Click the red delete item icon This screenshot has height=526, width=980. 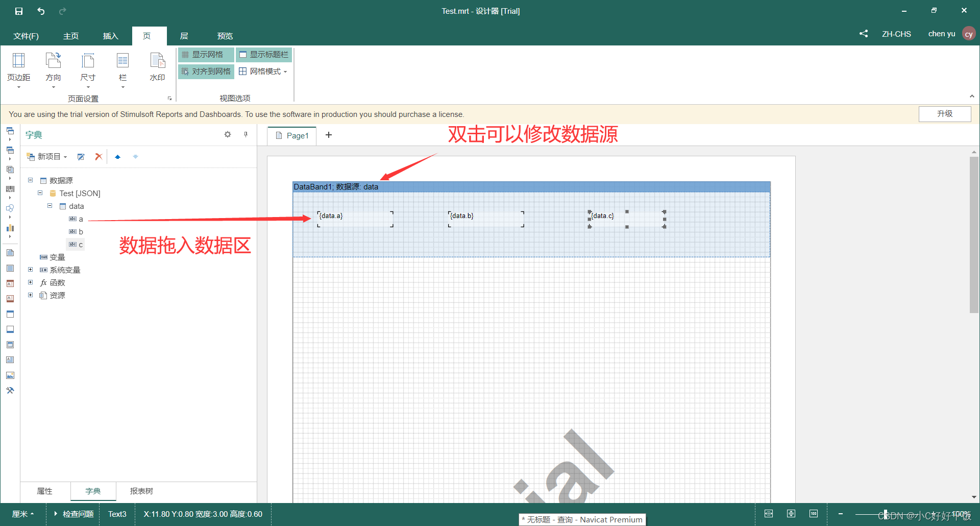[99, 157]
